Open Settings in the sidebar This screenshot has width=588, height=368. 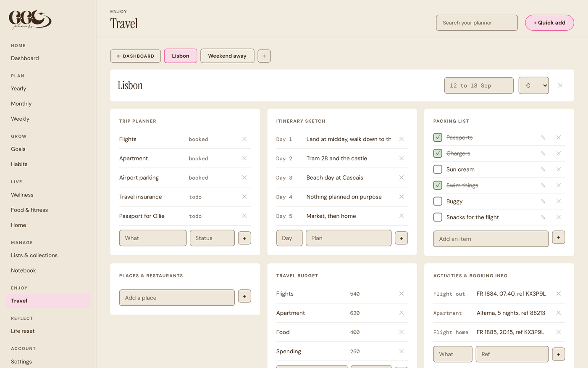click(x=21, y=362)
